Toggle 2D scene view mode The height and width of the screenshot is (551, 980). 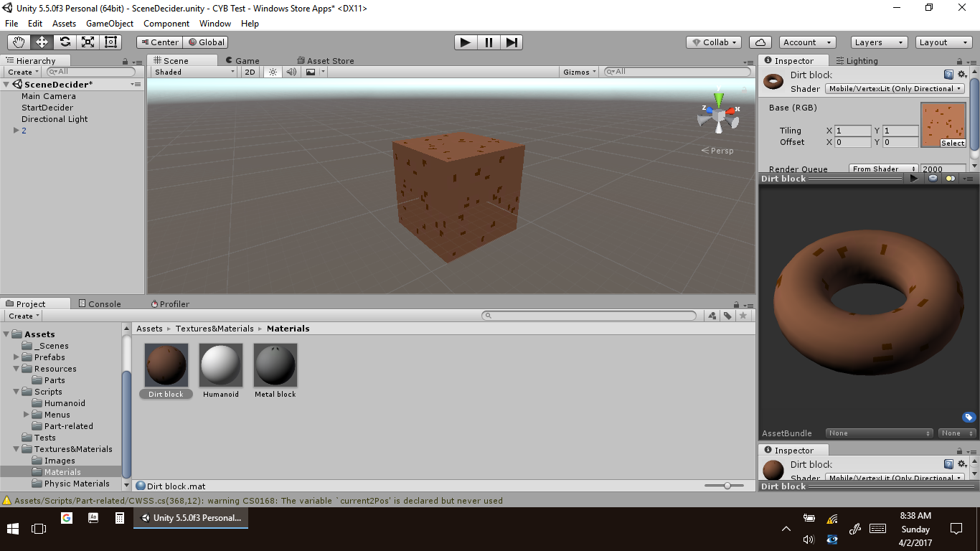[x=250, y=72]
